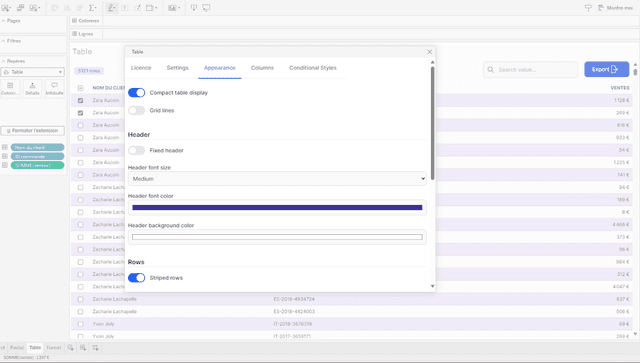The width and height of the screenshot is (640, 363).
Task: Select the Nom du client pill
Action: coord(38,147)
